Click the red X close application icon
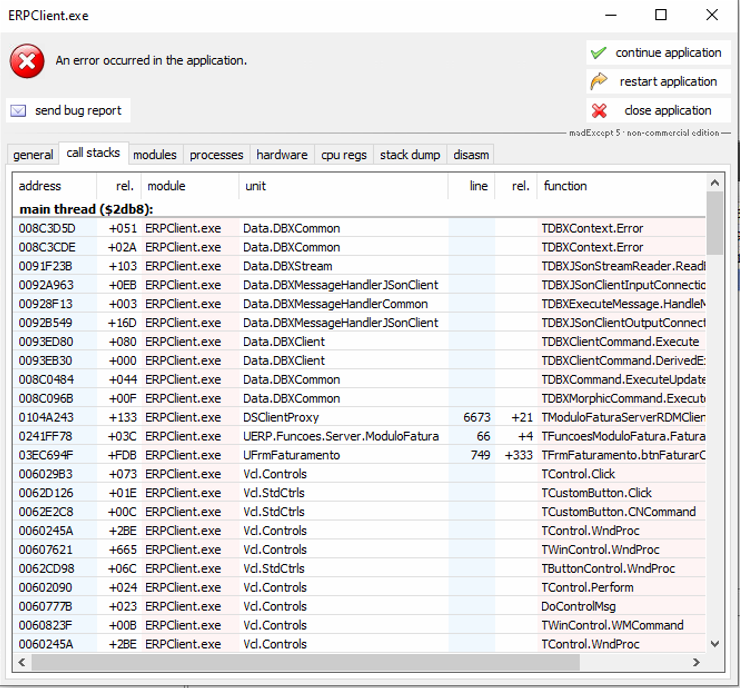This screenshot has width=740, height=688. click(x=599, y=111)
